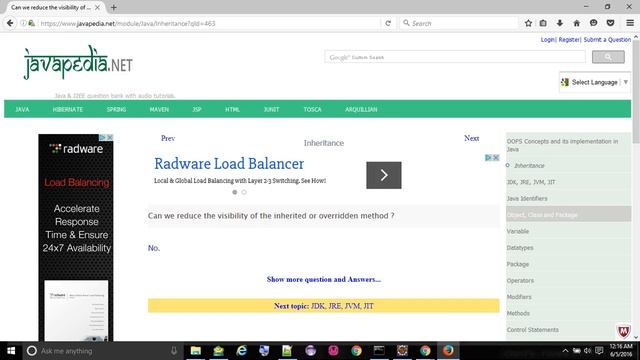Open the ARQUILLIAN menu item
The height and width of the screenshot is (360, 640).
coord(361,109)
